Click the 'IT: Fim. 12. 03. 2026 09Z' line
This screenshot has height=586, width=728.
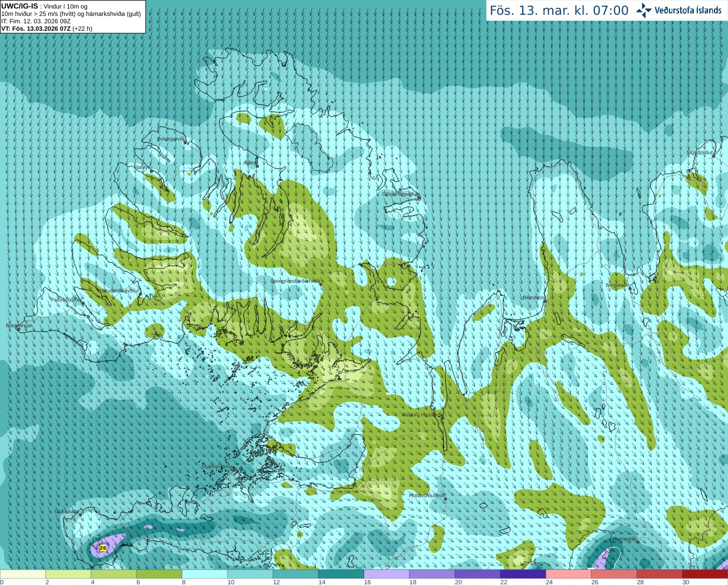tap(36, 21)
